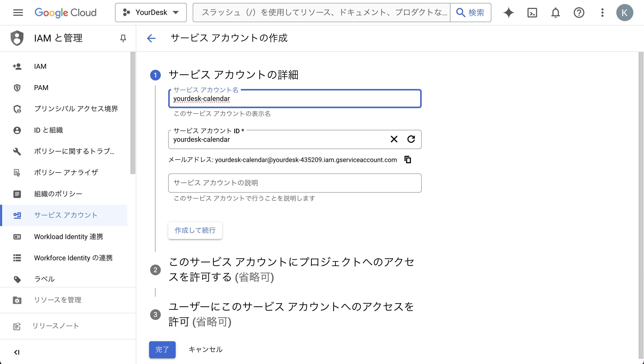Expand step 3 user access section
Image resolution: width=644 pixels, height=364 pixels.
coord(291,314)
